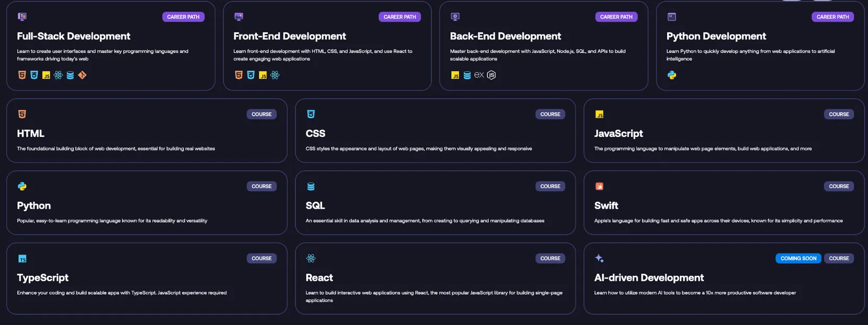Click the JS icon in the Front-End Development card
Viewport: 868px width, 325px height.
point(262,75)
